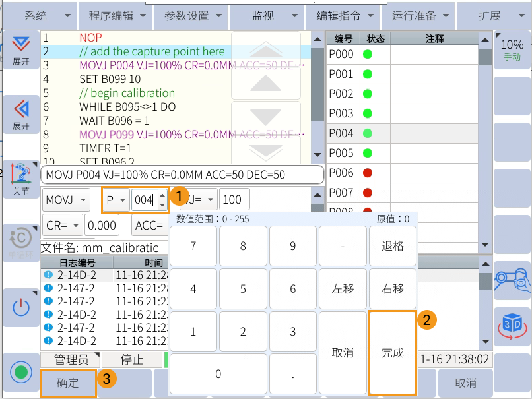Click keypad digit 0

point(218,374)
